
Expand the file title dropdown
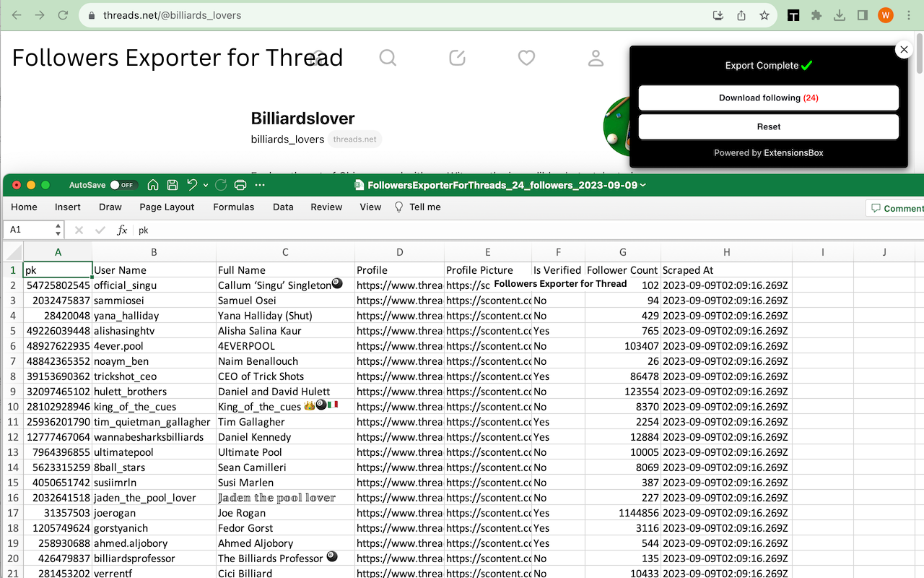coord(642,186)
